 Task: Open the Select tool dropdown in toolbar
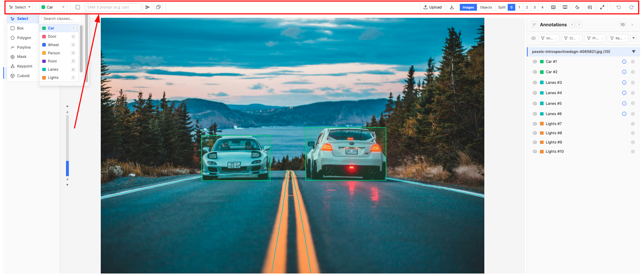coord(20,7)
